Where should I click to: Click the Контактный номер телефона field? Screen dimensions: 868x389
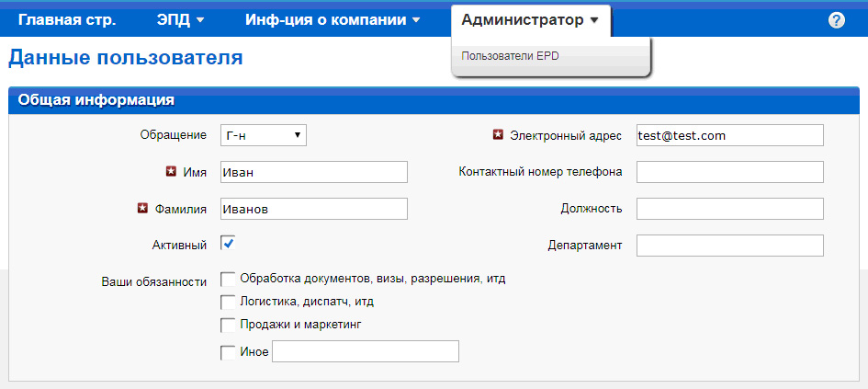729,172
